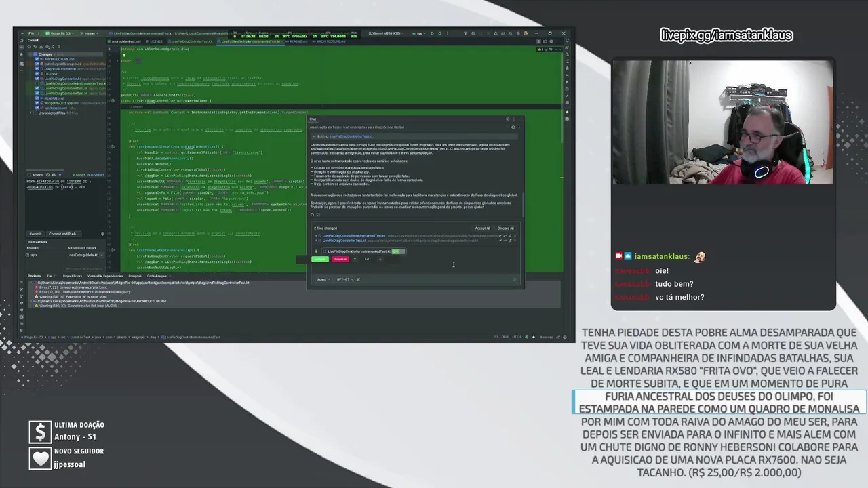Open the Project Errors tab
The image size is (868, 488).
[73, 276]
